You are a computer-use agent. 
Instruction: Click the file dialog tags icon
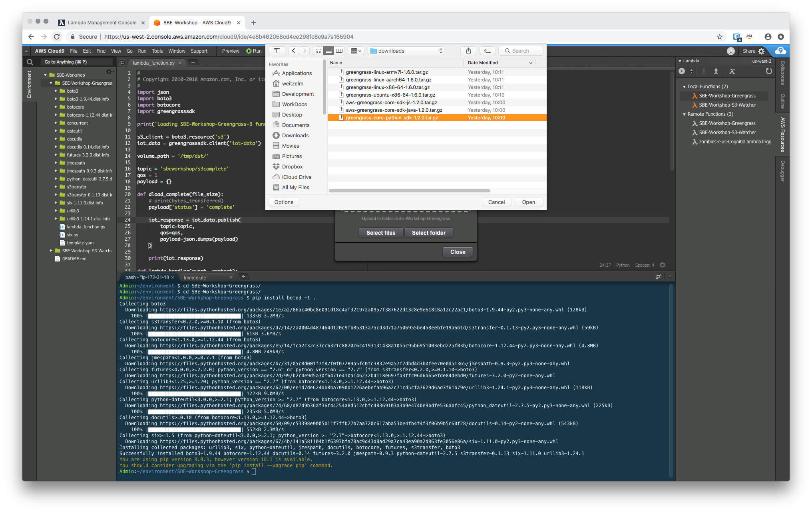(x=488, y=51)
